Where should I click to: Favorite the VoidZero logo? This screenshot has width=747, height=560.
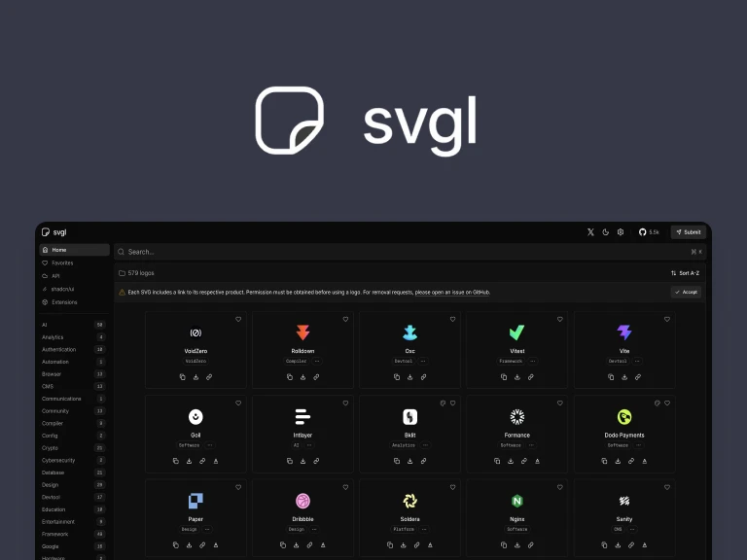click(238, 319)
